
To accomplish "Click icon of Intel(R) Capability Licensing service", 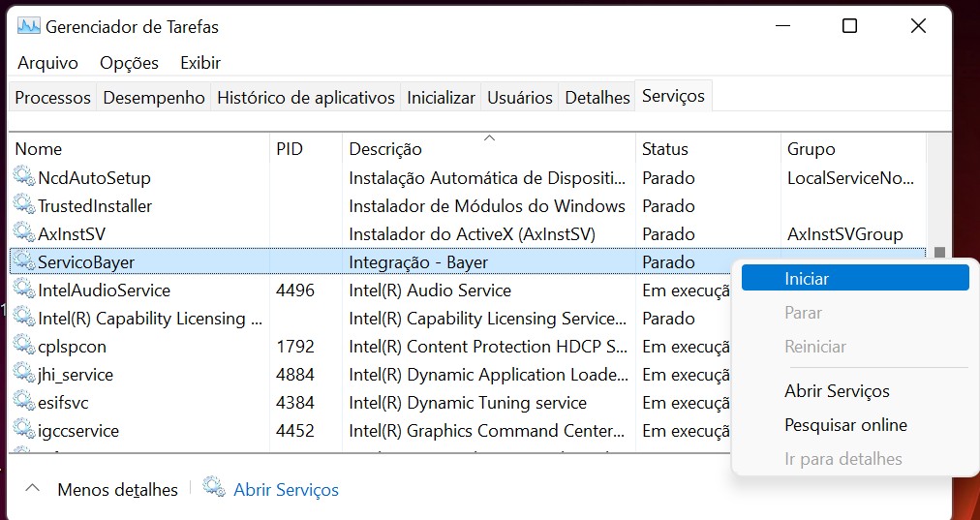I will (24, 319).
